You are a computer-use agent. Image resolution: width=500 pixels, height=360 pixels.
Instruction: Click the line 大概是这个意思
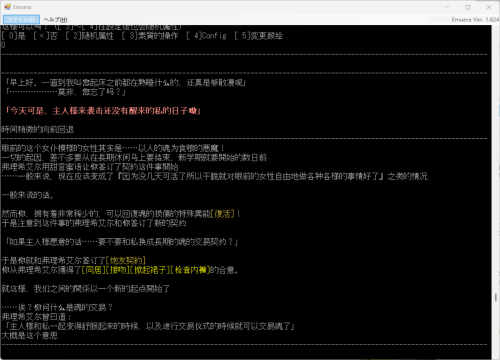[30, 335]
